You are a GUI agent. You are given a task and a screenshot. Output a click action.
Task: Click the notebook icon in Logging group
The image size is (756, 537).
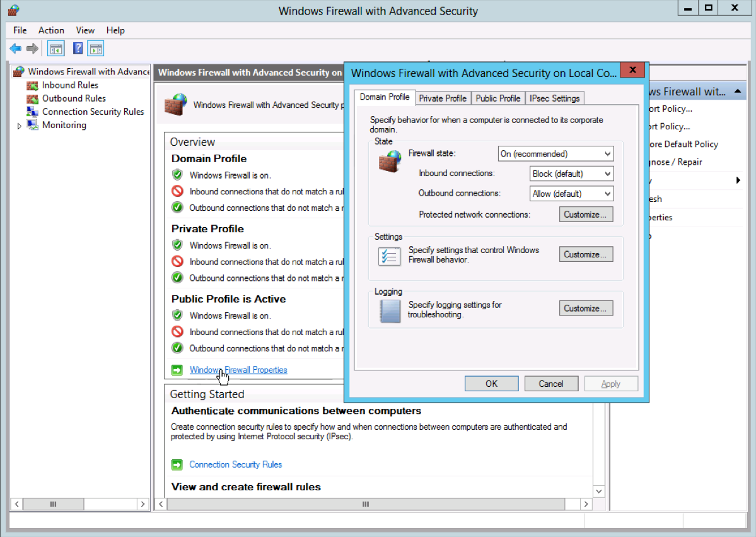coord(390,311)
